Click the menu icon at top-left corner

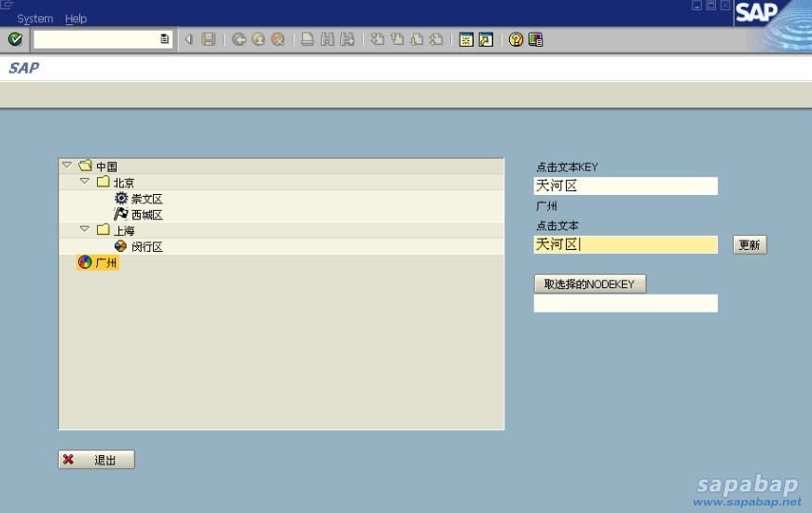7,5
